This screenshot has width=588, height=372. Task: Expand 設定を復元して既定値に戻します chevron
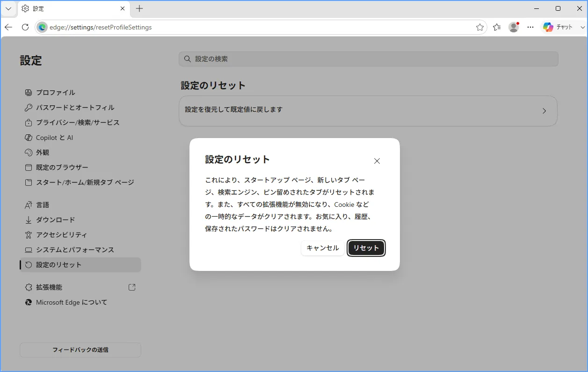coord(544,111)
